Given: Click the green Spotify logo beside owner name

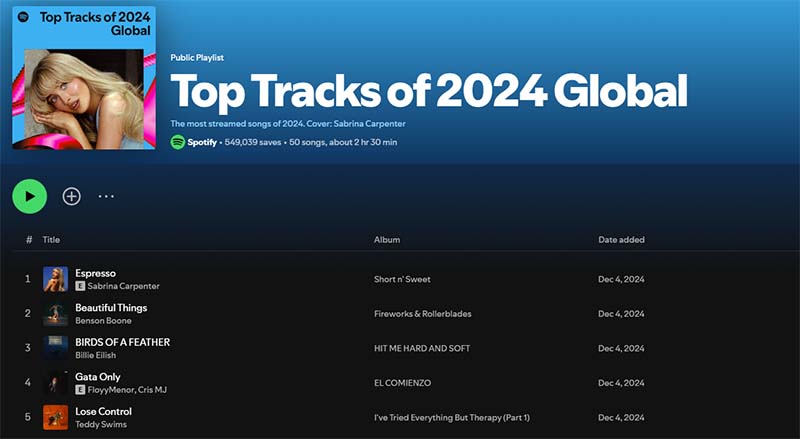Looking at the screenshot, I should (178, 142).
